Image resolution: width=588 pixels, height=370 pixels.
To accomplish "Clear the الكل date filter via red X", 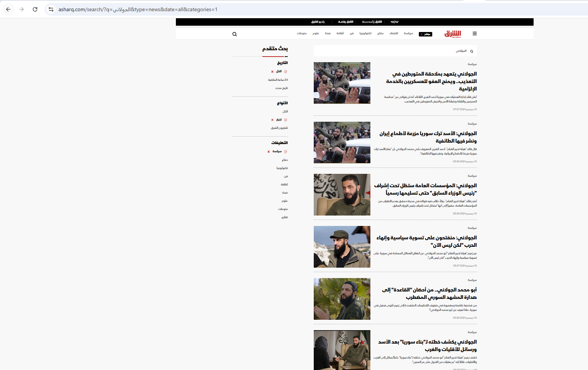I will 272,71.
